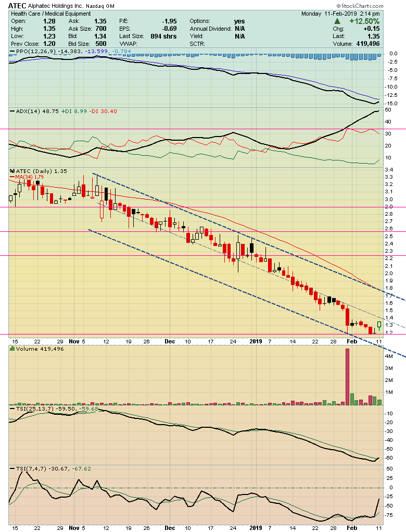The height and width of the screenshot is (532, 406).
Task: Click the 4M label on the volume axis
Action: coord(388,356)
